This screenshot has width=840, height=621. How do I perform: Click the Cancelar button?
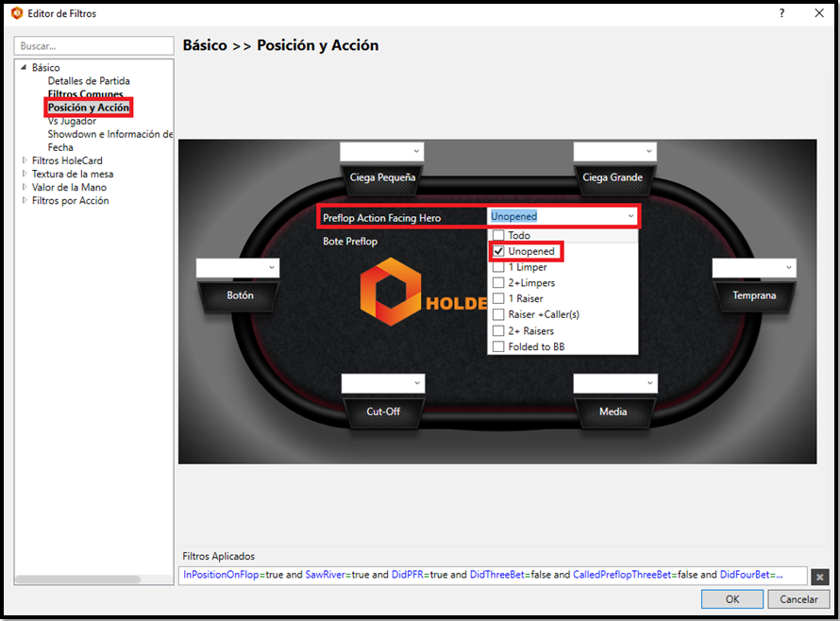click(798, 599)
